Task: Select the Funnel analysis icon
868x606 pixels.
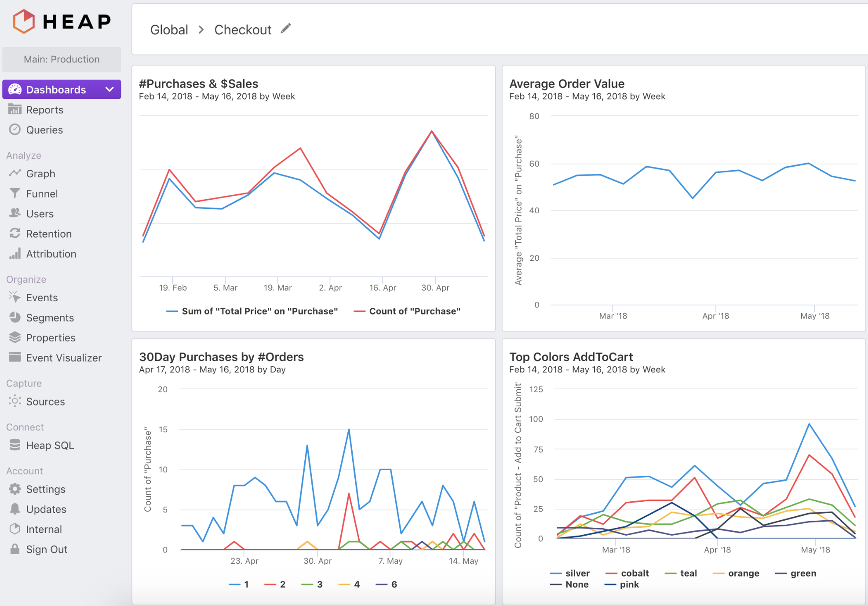Action: tap(15, 193)
